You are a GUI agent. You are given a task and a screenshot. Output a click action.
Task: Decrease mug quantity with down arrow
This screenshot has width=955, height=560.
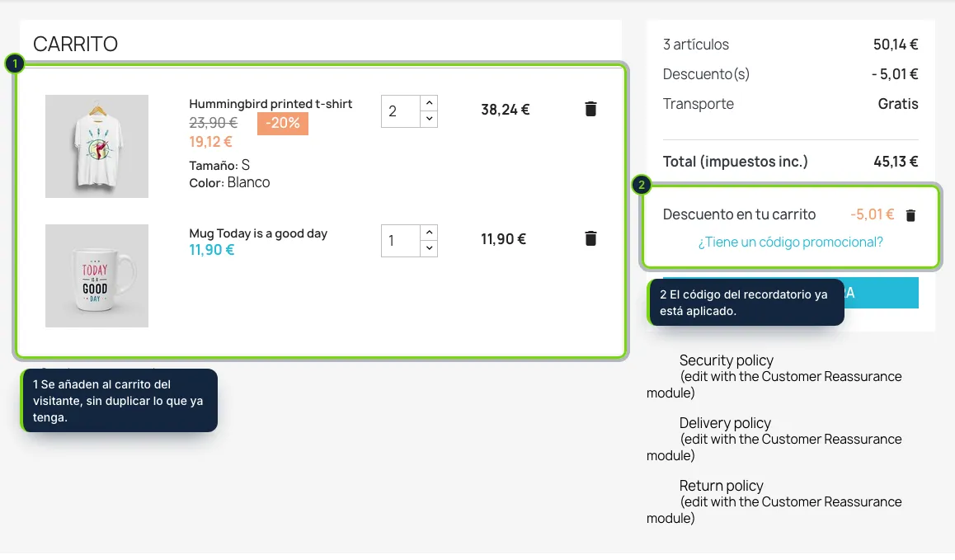pos(430,248)
